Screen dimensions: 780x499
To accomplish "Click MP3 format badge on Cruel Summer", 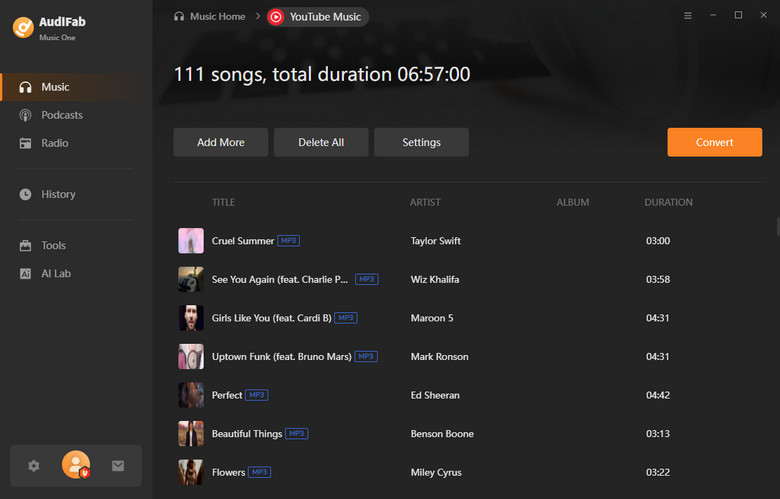I will coord(288,241).
